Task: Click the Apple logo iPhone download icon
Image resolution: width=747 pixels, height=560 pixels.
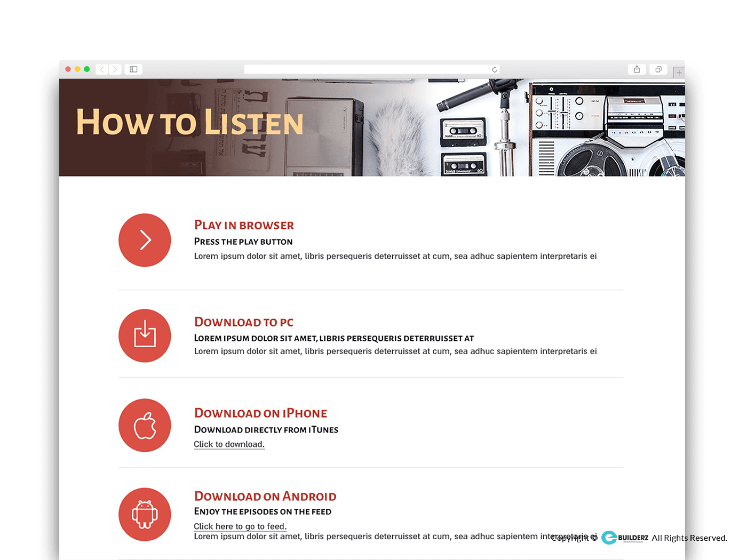Action: [145, 425]
